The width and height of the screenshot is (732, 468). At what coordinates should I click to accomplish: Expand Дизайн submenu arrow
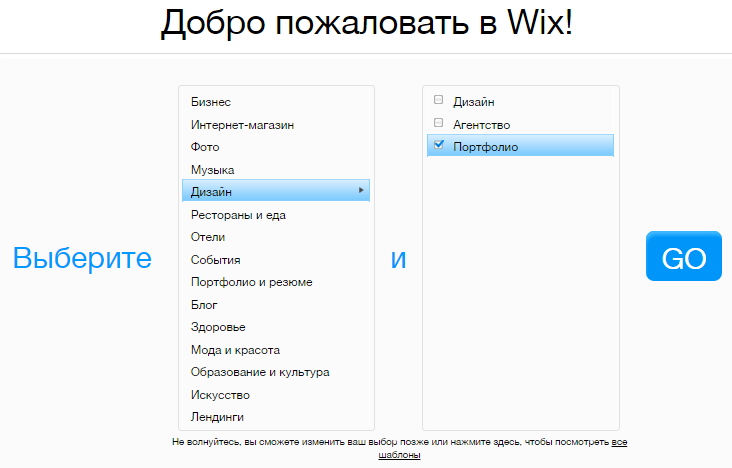point(361,190)
